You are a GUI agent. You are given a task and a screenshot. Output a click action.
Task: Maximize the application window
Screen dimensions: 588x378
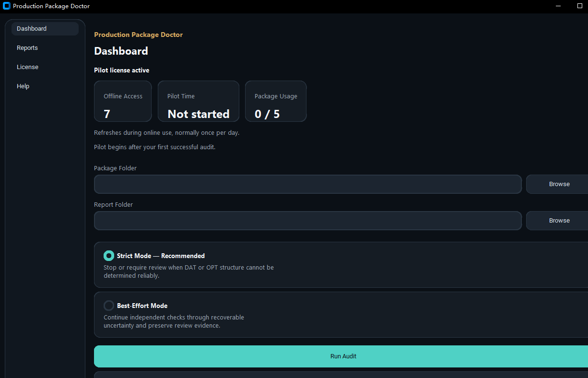(x=579, y=6)
